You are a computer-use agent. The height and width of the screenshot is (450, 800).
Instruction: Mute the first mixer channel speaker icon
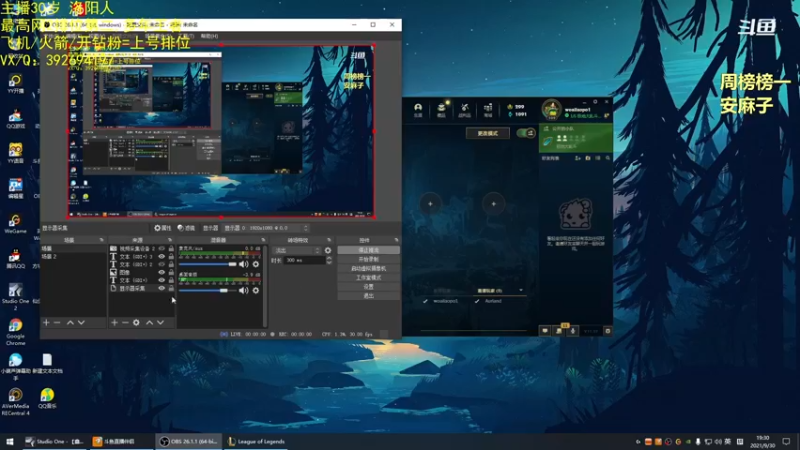(243, 264)
